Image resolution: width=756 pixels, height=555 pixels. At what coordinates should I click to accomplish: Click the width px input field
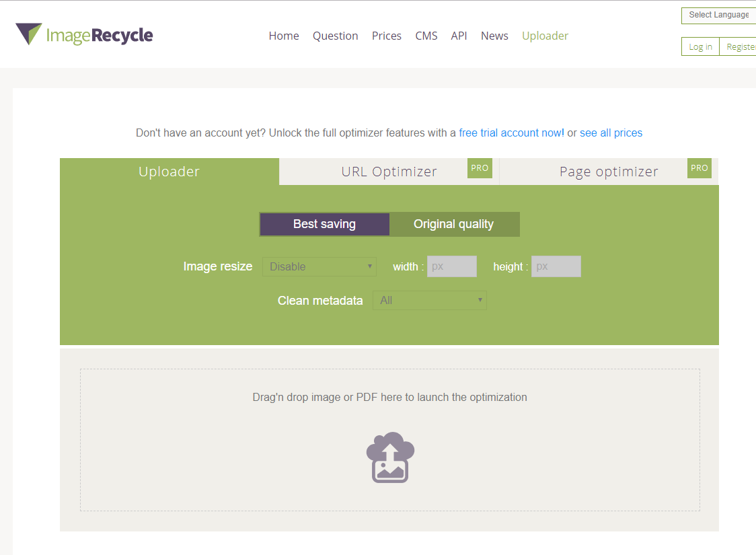(451, 266)
